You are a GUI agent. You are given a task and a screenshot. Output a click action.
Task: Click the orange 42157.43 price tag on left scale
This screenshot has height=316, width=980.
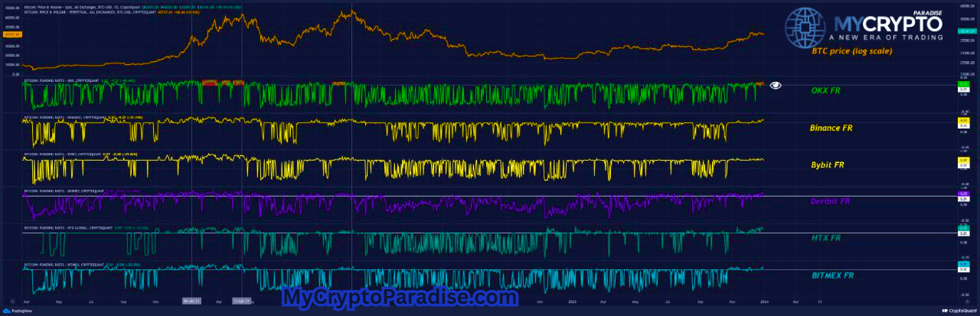(x=12, y=35)
